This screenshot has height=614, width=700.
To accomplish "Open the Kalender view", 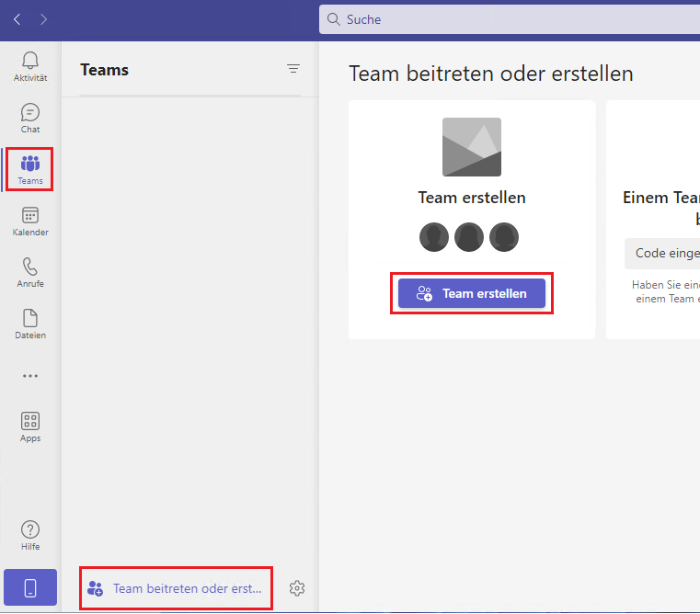I will 30,221.
